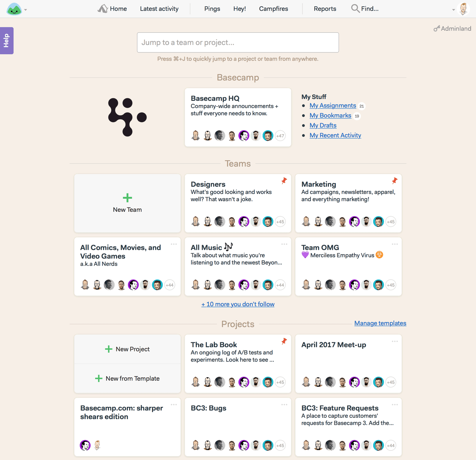Click the +44 badge on All Comics card
Viewport: 476px width, 460px height.
170,285
